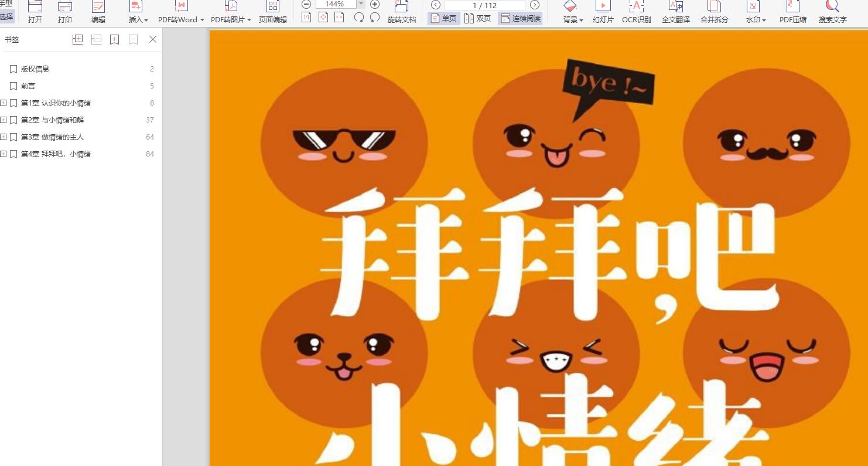Go to previous page arrow
The width and height of the screenshot is (868, 466).
[436, 5]
